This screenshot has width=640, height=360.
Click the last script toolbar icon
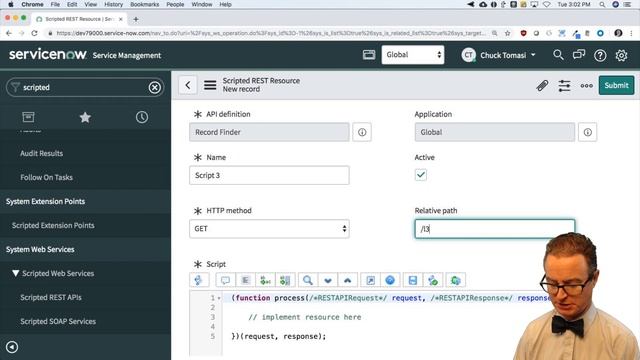point(456,280)
